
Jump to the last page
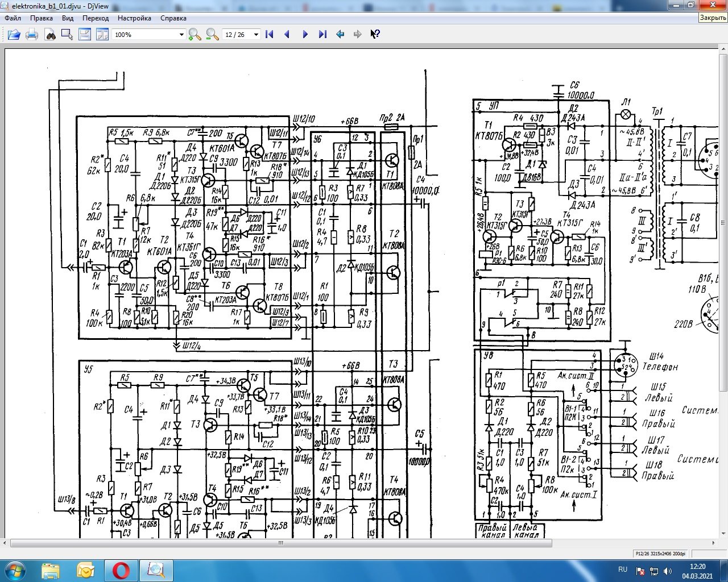(x=322, y=35)
